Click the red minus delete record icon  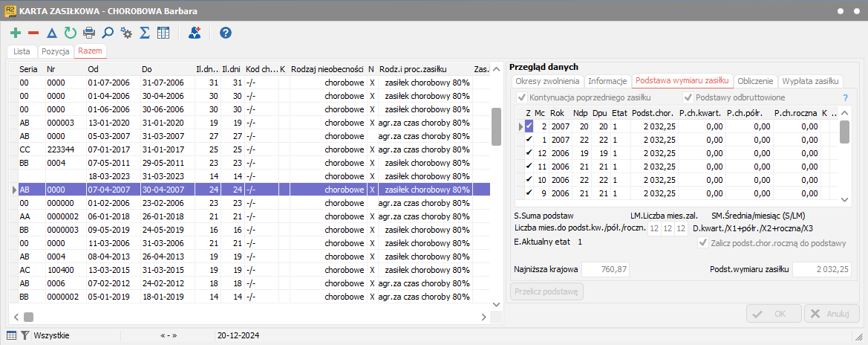pyautogui.click(x=33, y=33)
